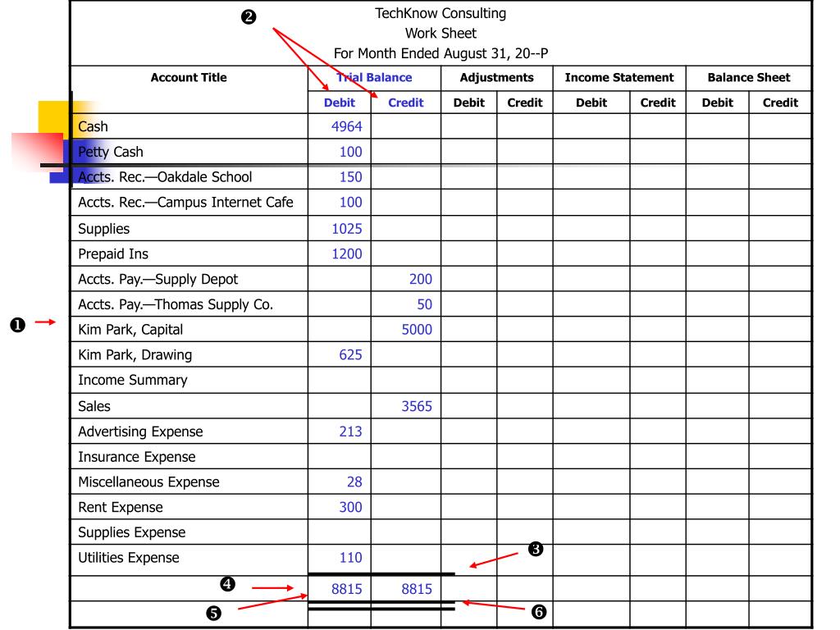Click the 1025 debit value for Supplies
840x630 pixels.
click(x=347, y=229)
